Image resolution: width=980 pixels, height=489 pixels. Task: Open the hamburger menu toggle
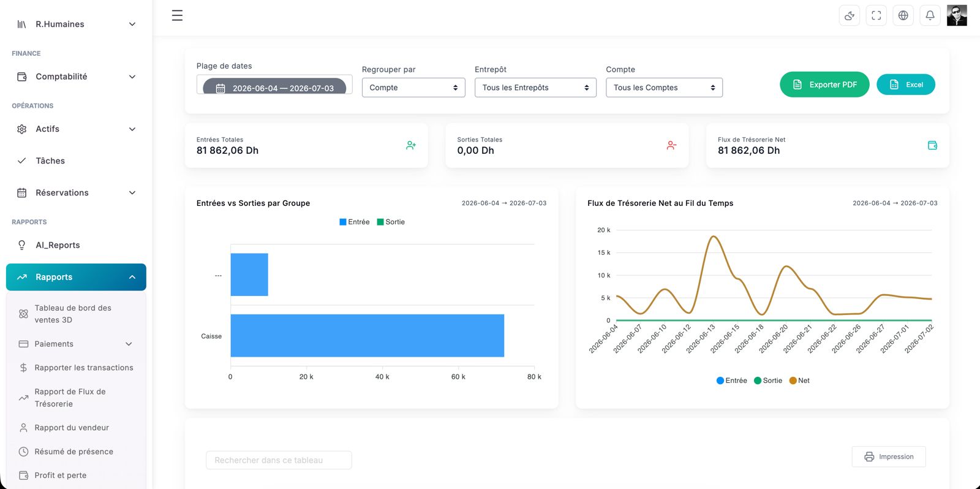pos(177,15)
